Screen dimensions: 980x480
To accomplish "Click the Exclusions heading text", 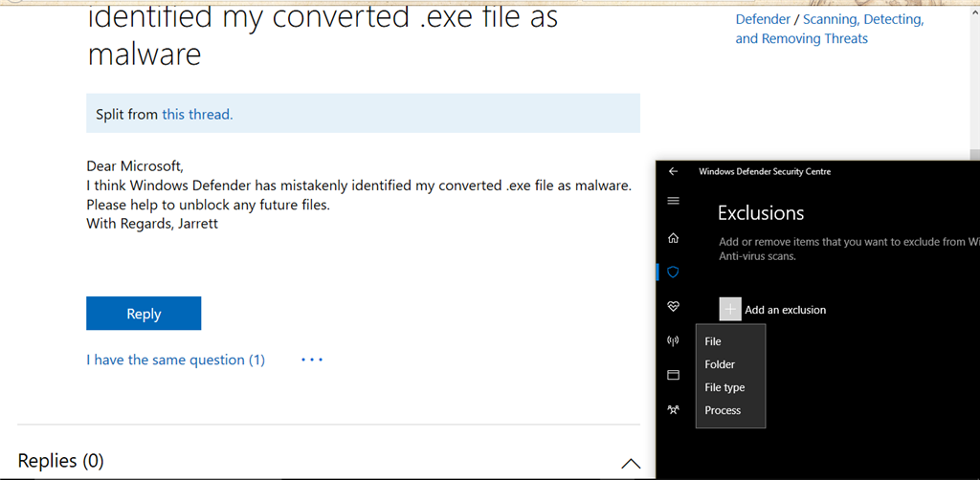I will click(761, 213).
